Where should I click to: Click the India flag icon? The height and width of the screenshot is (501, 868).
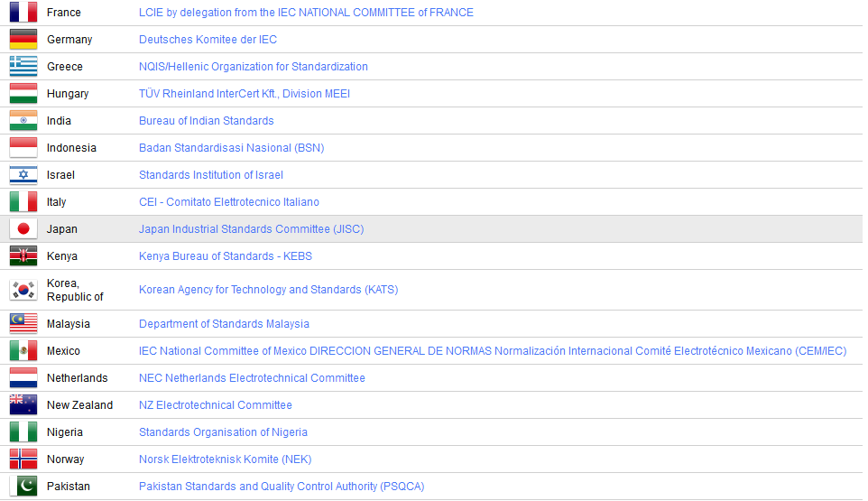[23, 121]
